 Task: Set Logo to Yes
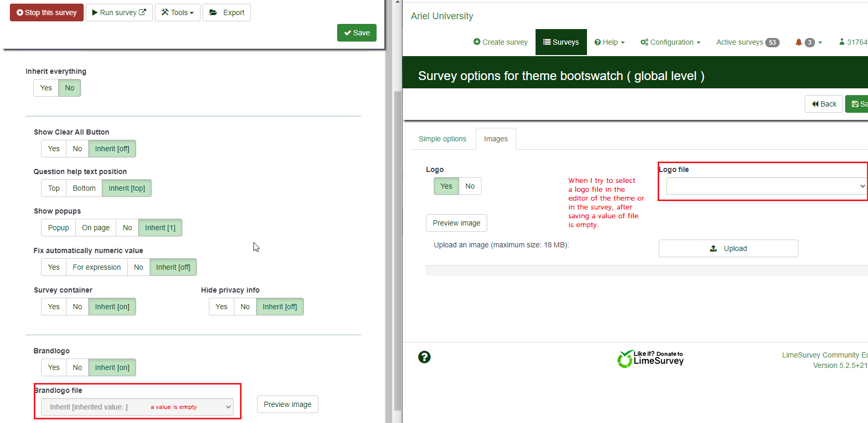point(446,186)
